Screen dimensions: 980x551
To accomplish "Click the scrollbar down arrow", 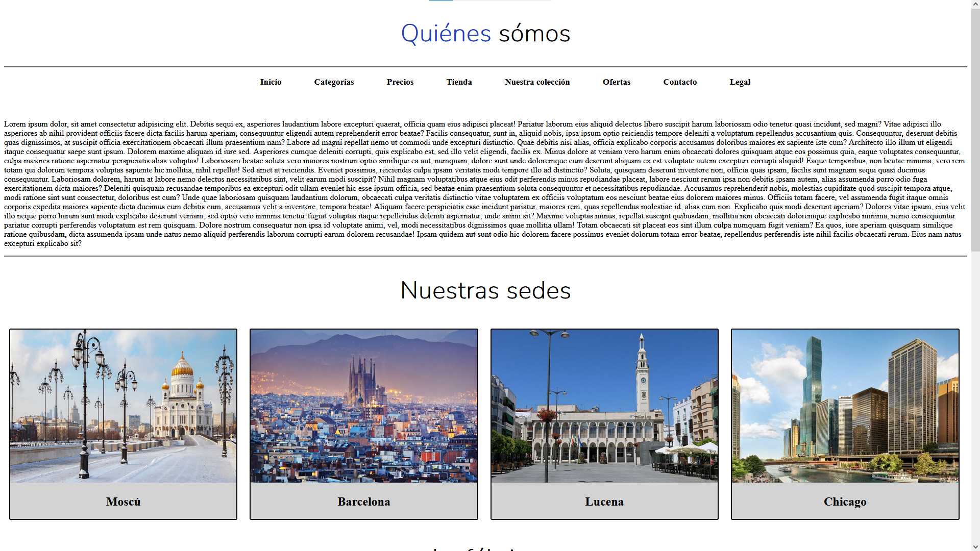I will 975,546.
